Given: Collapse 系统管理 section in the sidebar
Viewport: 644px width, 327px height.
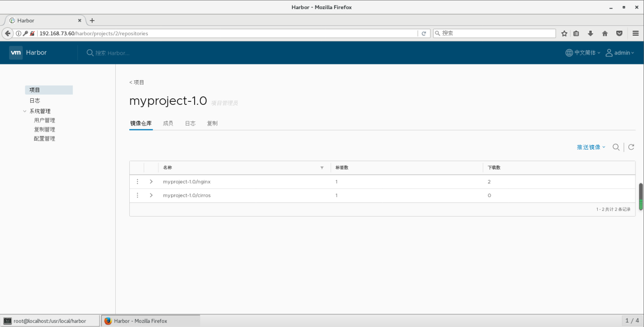Looking at the screenshot, I should pyautogui.click(x=25, y=111).
